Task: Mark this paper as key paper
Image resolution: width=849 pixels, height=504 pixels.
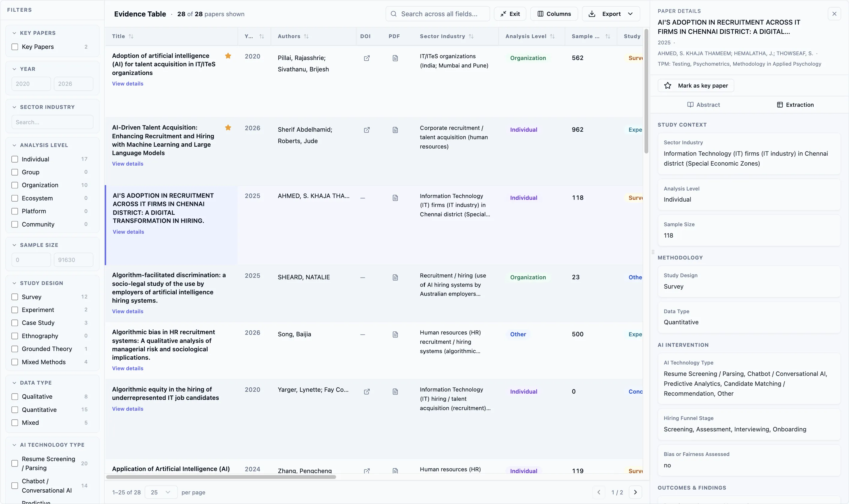Action: point(695,85)
